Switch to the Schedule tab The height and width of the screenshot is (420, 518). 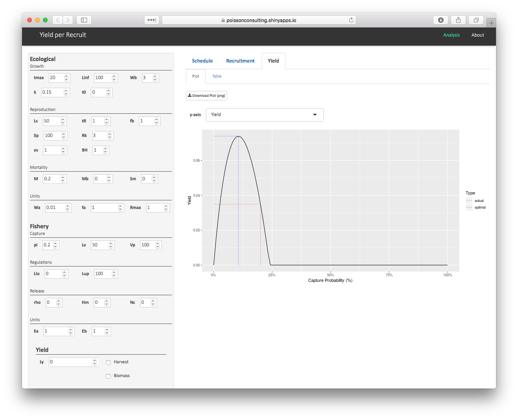point(202,61)
